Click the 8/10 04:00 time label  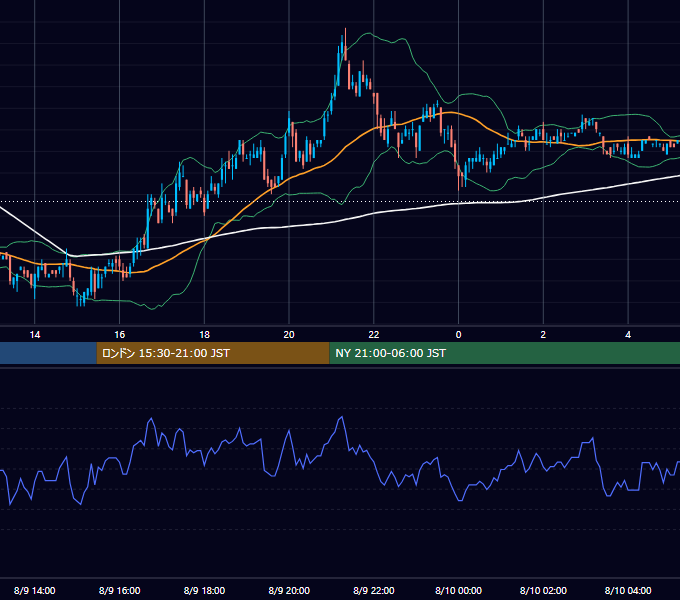click(628, 590)
